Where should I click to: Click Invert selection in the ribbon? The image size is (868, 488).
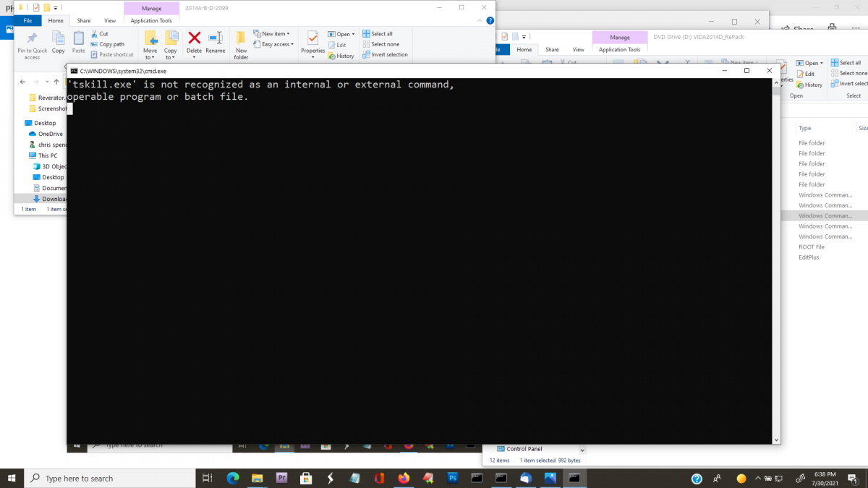tap(386, 54)
